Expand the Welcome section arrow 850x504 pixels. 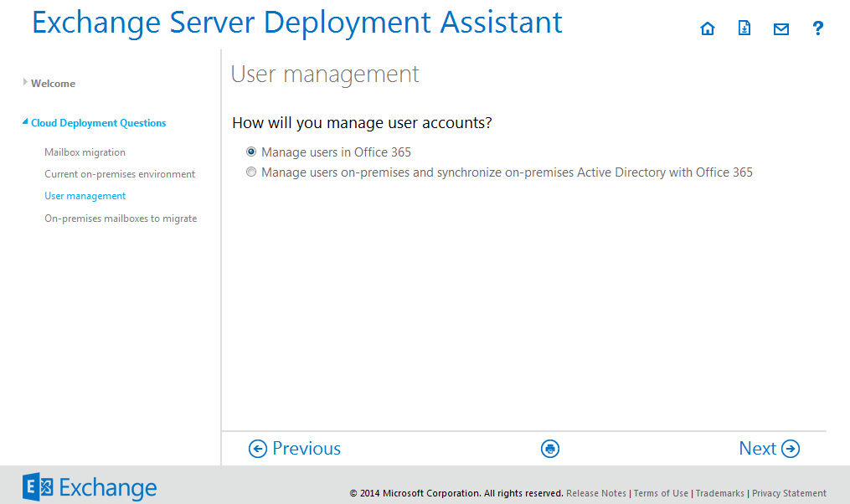(x=26, y=82)
